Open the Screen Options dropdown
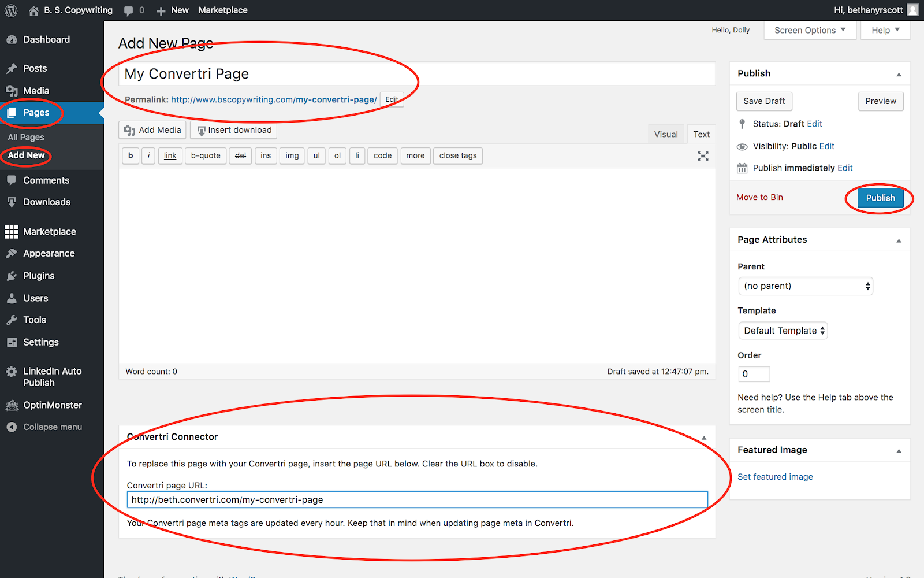Screen dimensions: 924x578 click(x=810, y=30)
